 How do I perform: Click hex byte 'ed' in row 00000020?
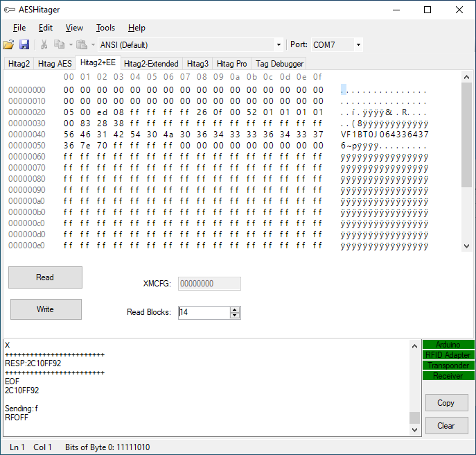click(x=102, y=112)
